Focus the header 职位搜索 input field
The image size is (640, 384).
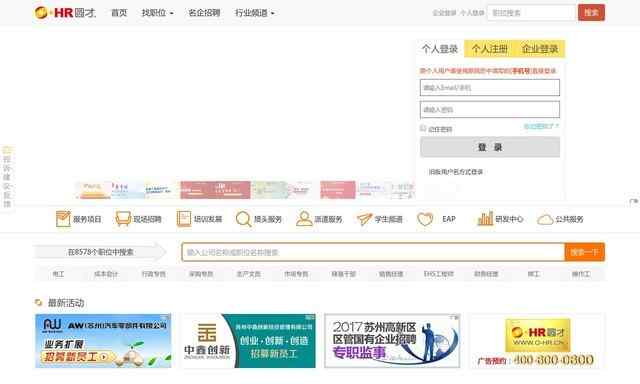531,13
